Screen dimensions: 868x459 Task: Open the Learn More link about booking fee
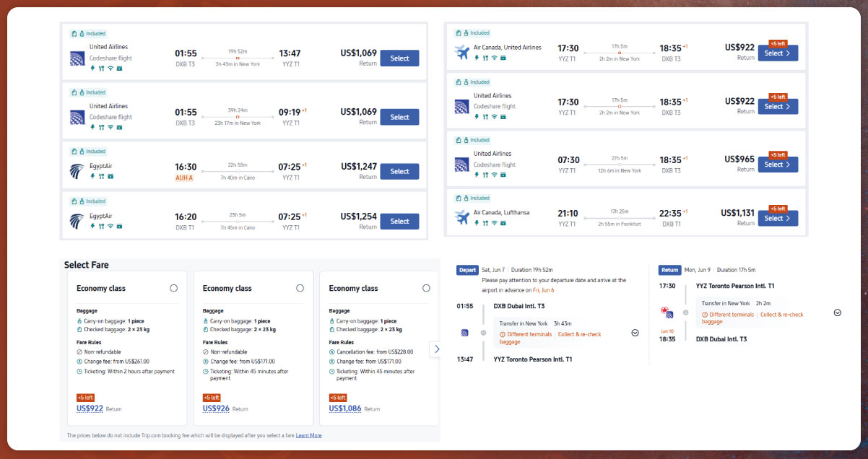[x=308, y=435]
